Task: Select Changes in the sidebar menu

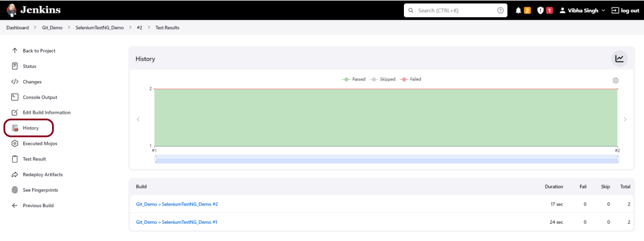Action: coord(32,82)
